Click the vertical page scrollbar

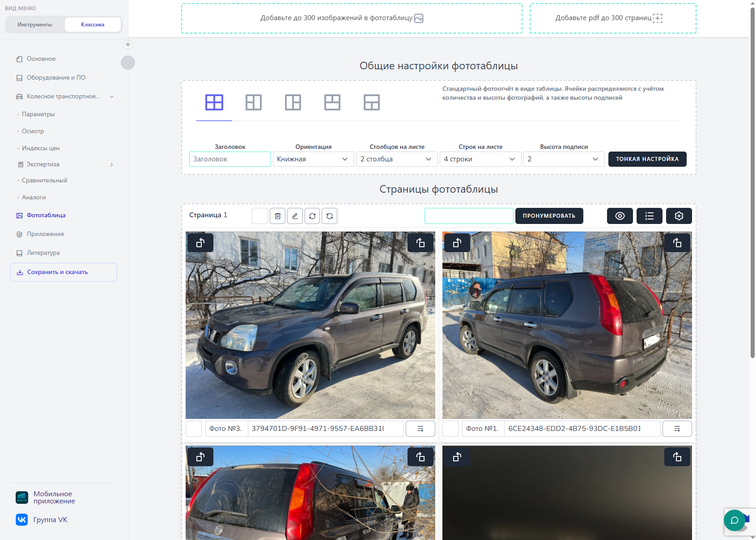coord(752,182)
